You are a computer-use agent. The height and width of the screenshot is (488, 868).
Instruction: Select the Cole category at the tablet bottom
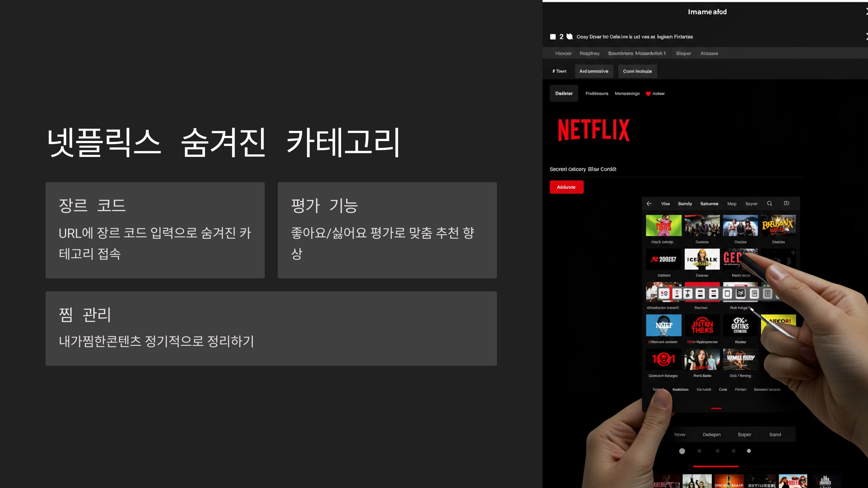723,389
